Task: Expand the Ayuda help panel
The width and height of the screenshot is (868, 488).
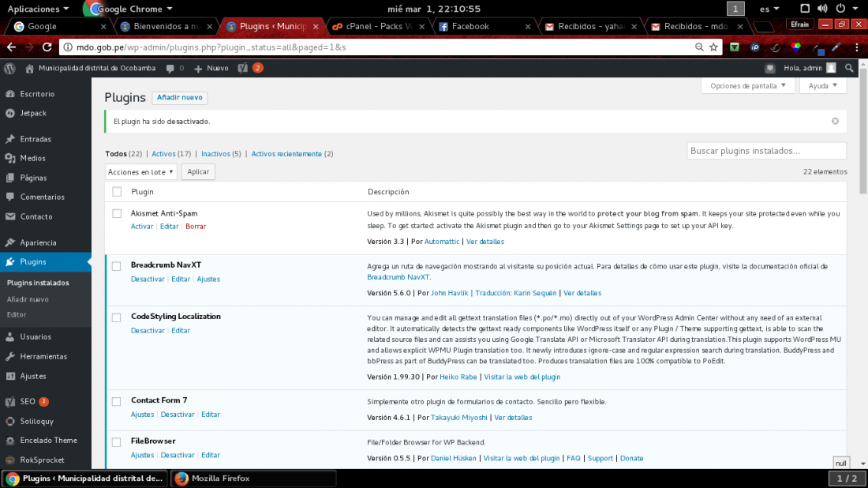Action: (x=822, y=86)
